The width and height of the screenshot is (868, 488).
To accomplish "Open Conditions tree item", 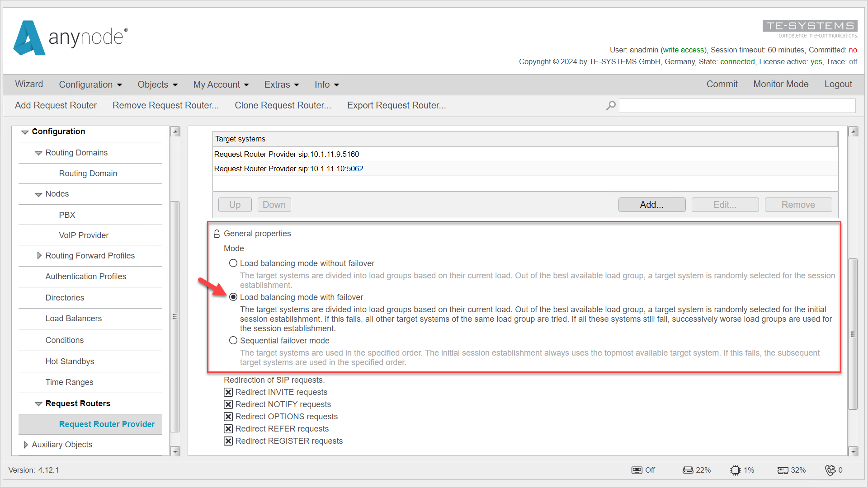I will point(65,340).
